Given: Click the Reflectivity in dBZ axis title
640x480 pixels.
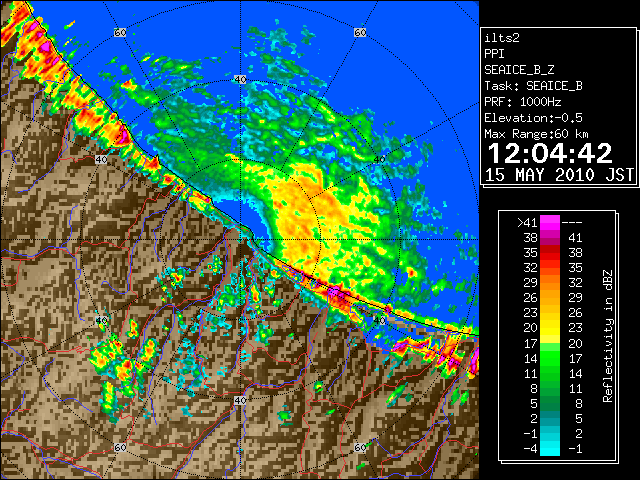Looking at the screenshot, I should point(608,336).
